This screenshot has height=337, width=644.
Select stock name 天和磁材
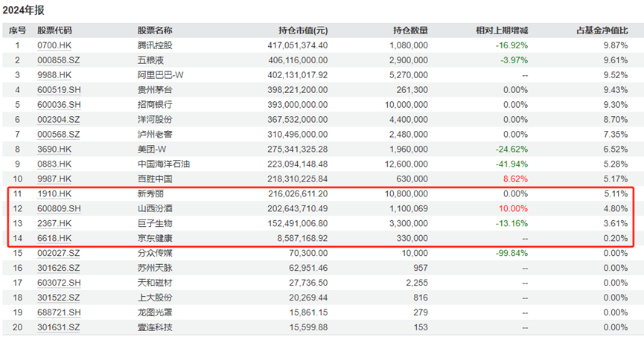[x=155, y=283]
